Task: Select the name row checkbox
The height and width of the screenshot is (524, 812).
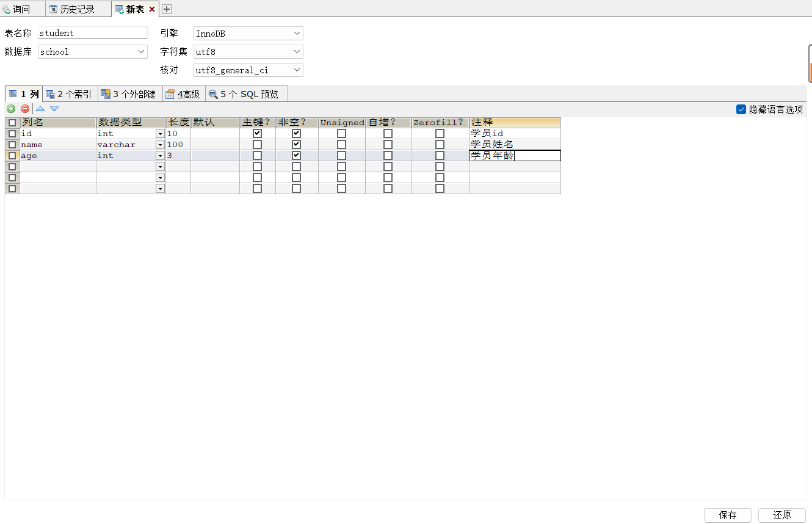Action: pos(12,144)
